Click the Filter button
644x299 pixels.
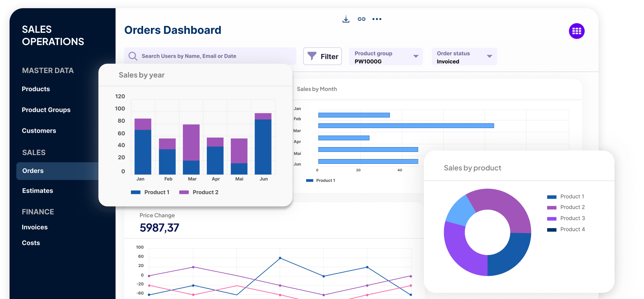(322, 56)
